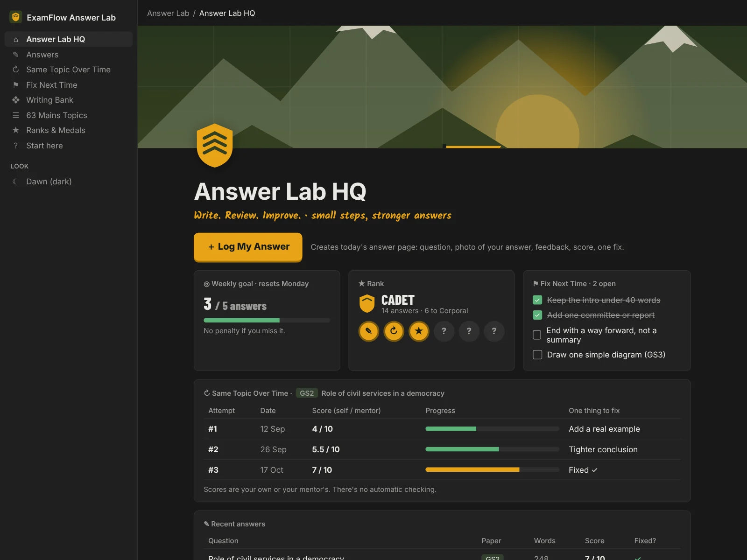Screen dimensions: 747x560
Task: Go to Writing Bank in sidebar
Action: click(x=69, y=100)
